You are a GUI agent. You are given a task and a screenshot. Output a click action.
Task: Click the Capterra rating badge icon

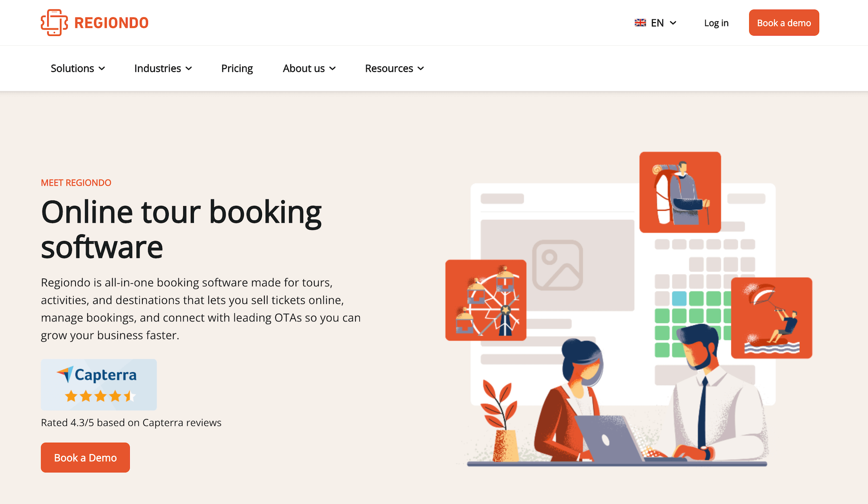tap(99, 385)
